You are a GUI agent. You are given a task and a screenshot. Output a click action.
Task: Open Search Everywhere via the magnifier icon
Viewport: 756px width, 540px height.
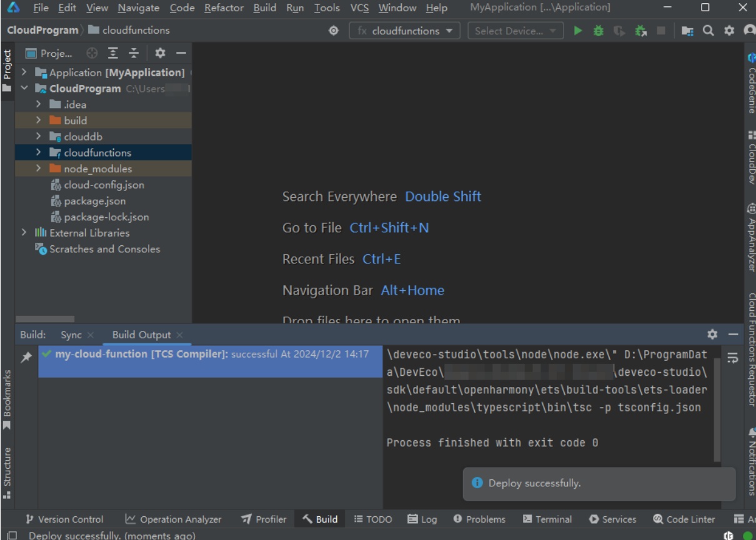[x=708, y=31]
